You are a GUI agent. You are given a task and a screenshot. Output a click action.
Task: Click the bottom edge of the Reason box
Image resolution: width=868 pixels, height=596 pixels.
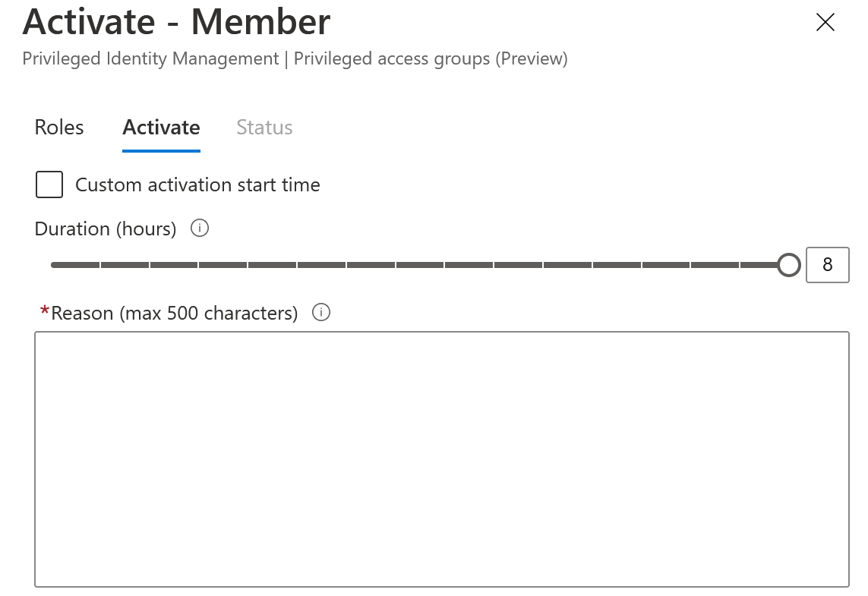tap(441, 585)
